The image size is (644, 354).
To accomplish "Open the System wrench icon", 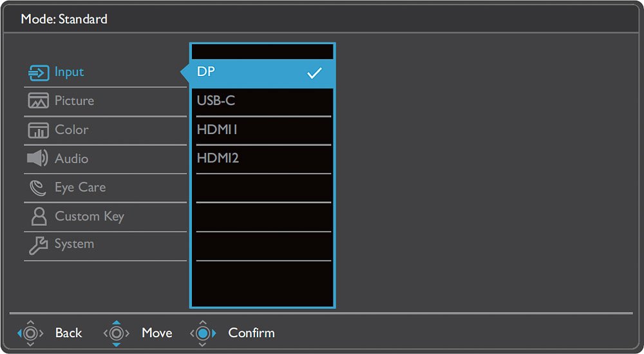I will pos(38,245).
